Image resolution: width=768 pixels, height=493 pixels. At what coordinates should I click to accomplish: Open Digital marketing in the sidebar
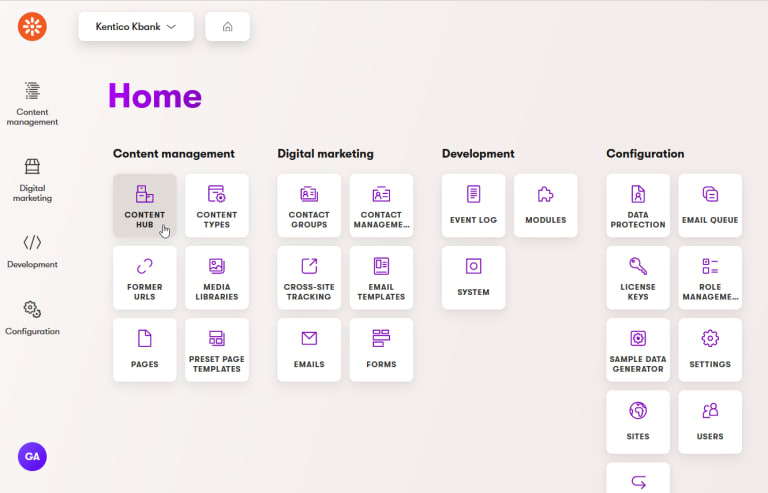[32, 180]
